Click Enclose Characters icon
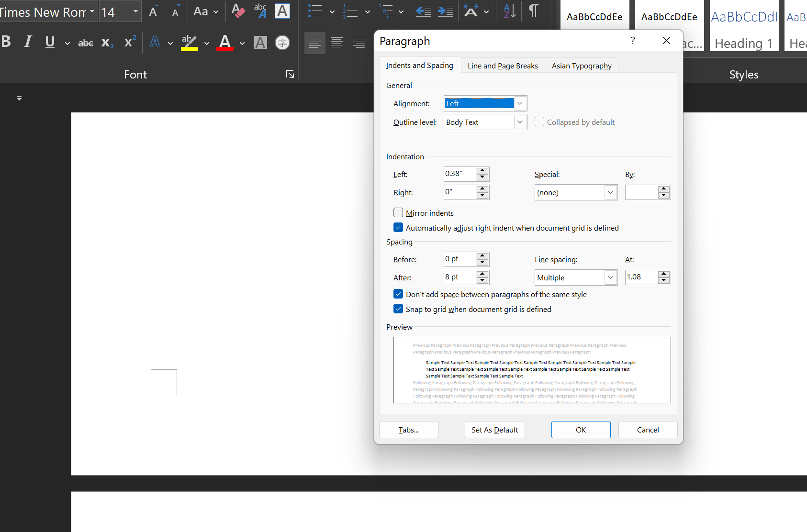This screenshot has height=532, width=807. pos(282,43)
